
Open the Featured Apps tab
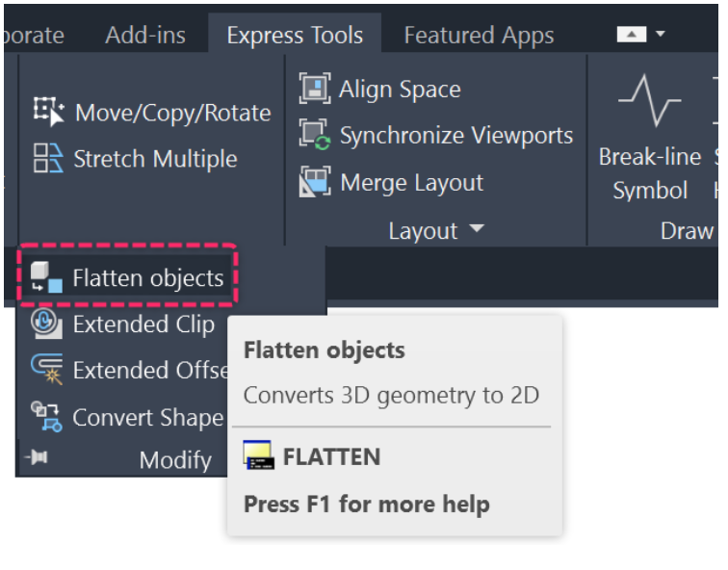click(479, 36)
